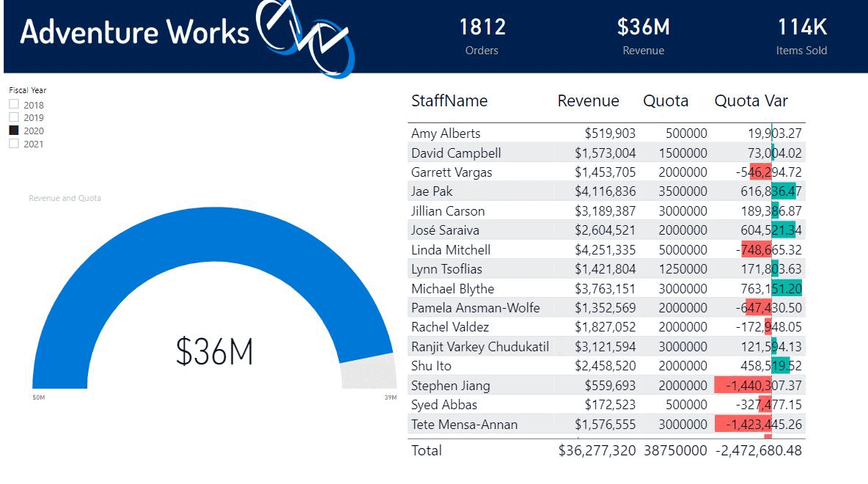Click Syed Abbas's revenue $172,523
This screenshot has width=868, height=484.
(611, 405)
